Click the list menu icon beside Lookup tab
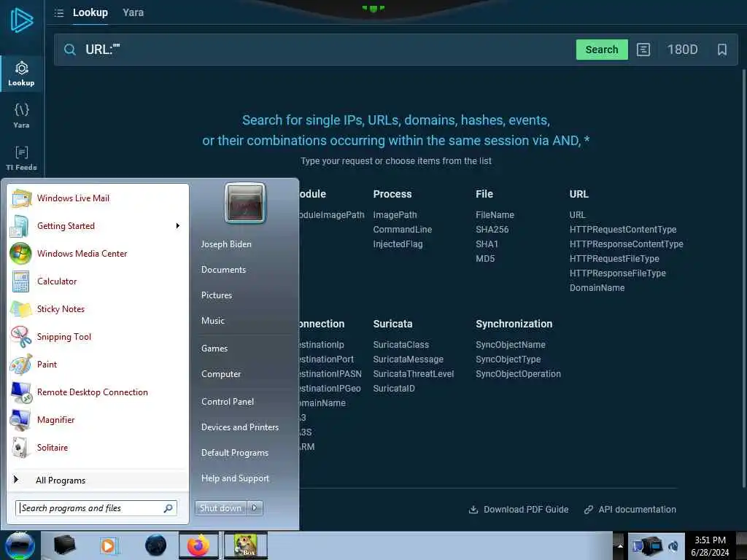This screenshot has width=747, height=560. [59, 13]
